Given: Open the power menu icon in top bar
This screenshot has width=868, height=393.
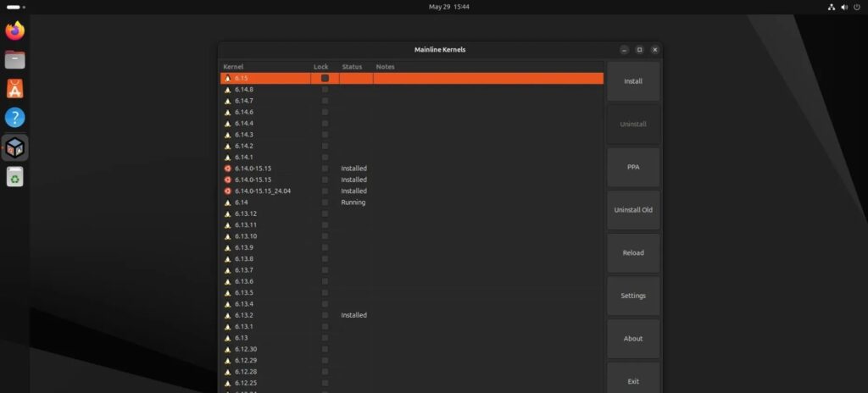Looking at the screenshot, I should click(x=856, y=7).
